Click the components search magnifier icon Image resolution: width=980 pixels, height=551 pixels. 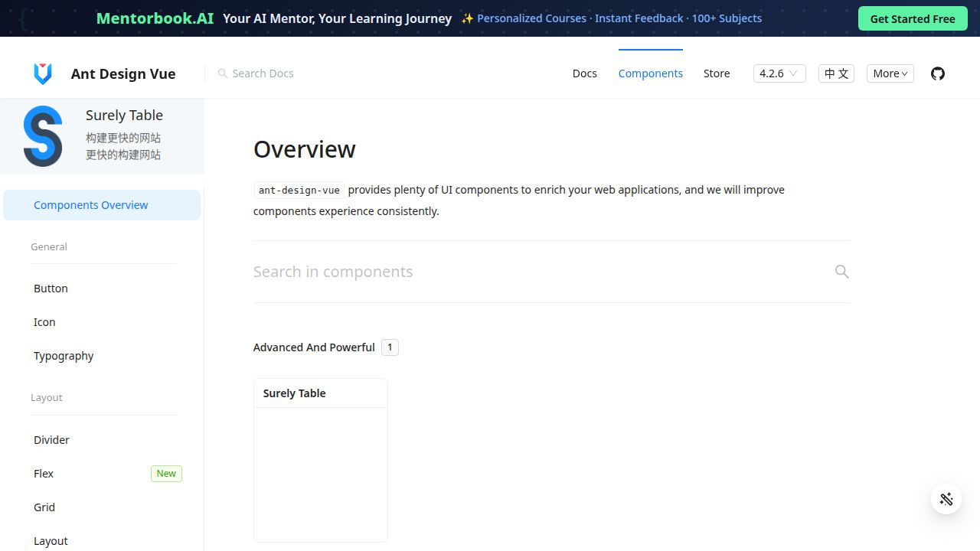pos(841,272)
